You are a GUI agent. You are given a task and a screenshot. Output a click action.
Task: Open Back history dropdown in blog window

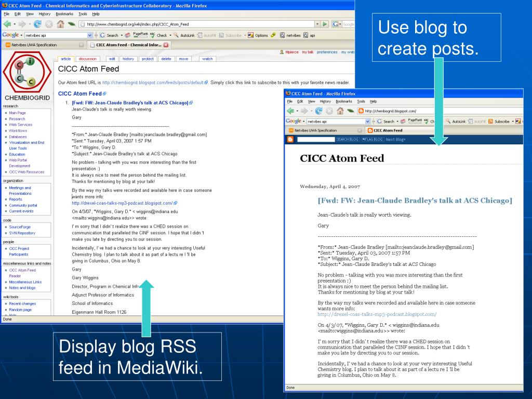[x=297, y=111]
